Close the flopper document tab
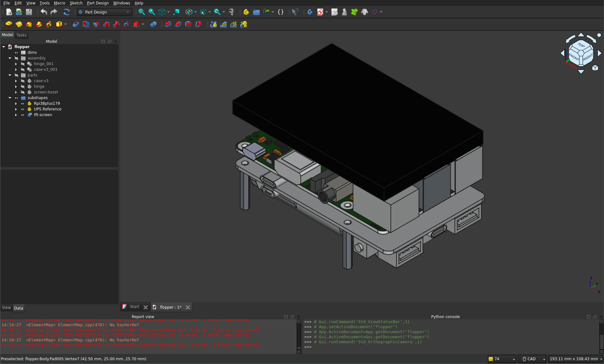Image resolution: width=604 pixels, height=364 pixels. 188,307
